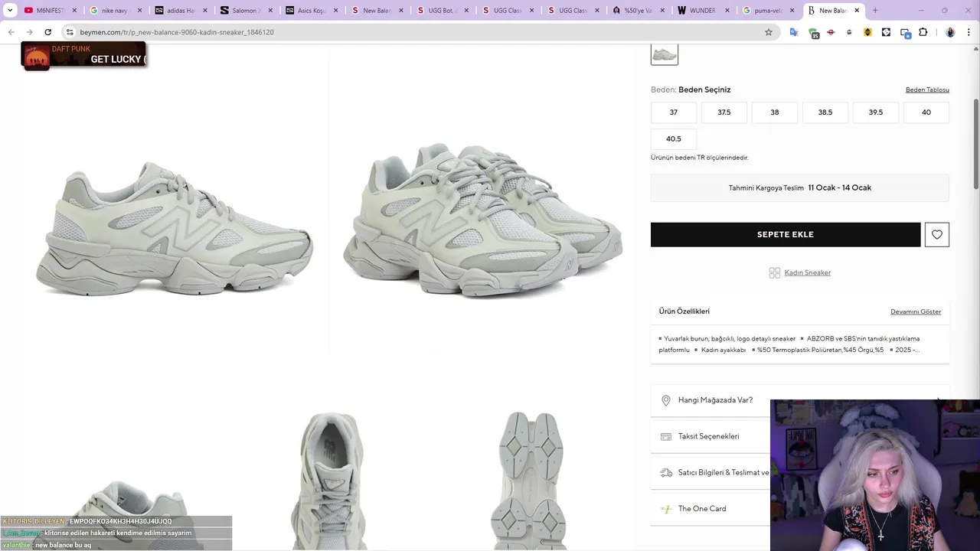
Task: Open the Beden Tablosu size chart link
Action: click(927, 90)
